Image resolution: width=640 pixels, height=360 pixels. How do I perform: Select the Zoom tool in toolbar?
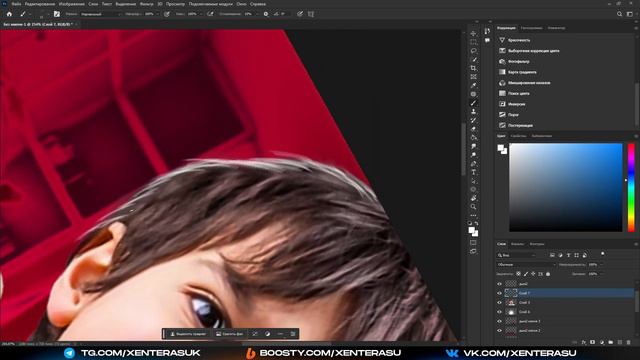click(473, 207)
